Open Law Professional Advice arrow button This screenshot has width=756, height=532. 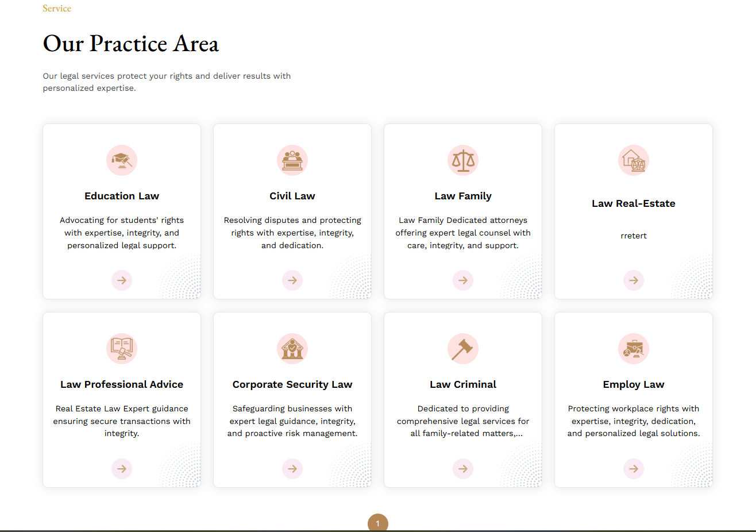[122, 469]
